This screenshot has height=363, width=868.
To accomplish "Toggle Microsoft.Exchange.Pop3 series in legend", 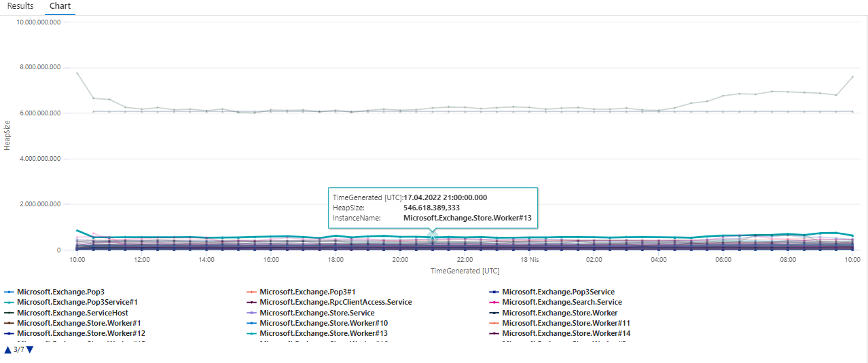I will 54,292.
